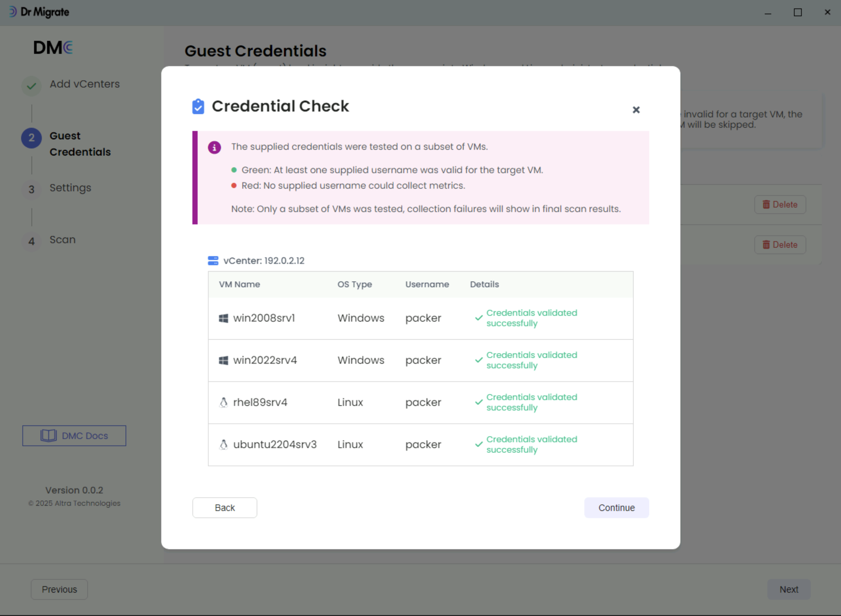
Task: Go to Add vCenters step
Action: (85, 84)
